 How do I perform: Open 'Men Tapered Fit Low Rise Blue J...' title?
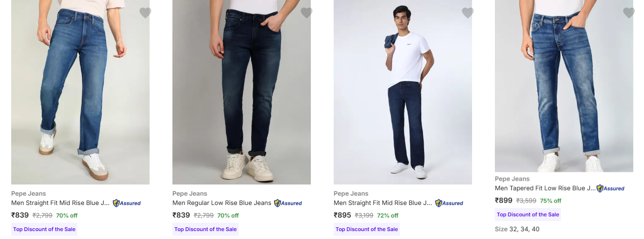545,188
